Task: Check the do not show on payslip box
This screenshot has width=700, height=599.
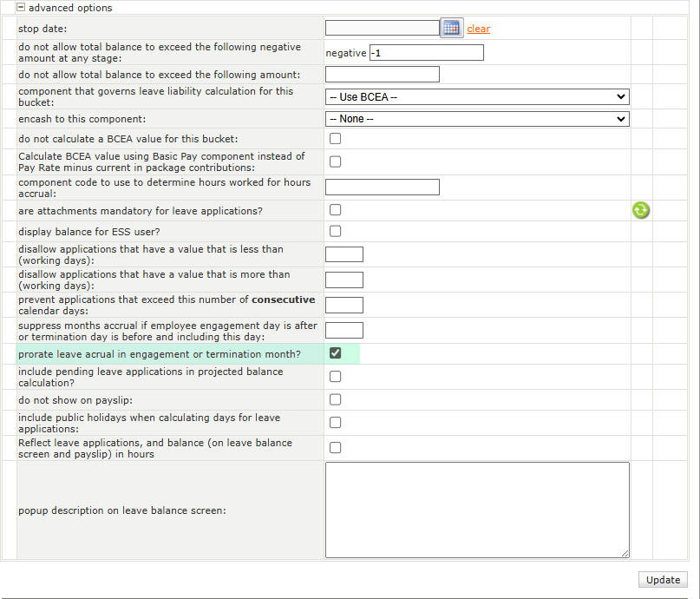Action: point(336,399)
